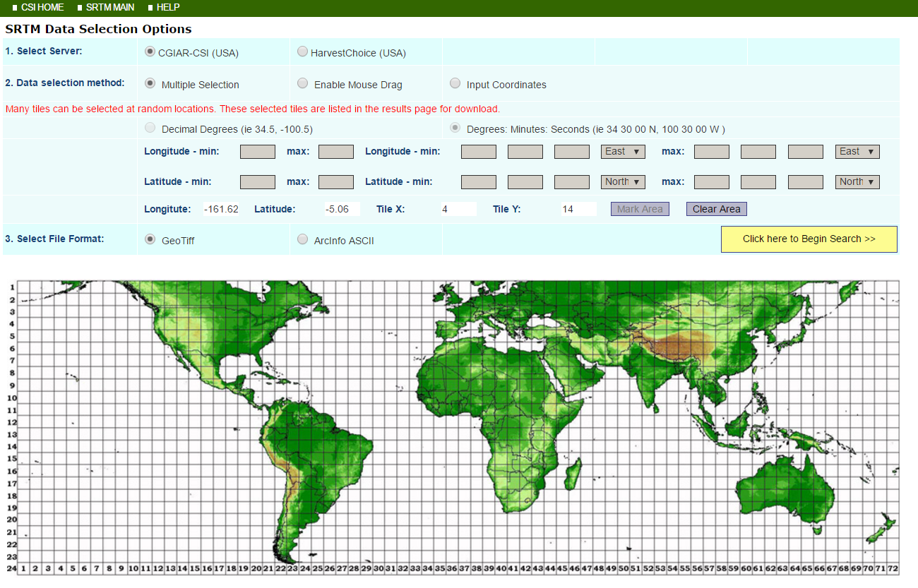This screenshot has width=918, height=588.
Task: Open the Latitude min North direction dropdown
Action: click(624, 182)
